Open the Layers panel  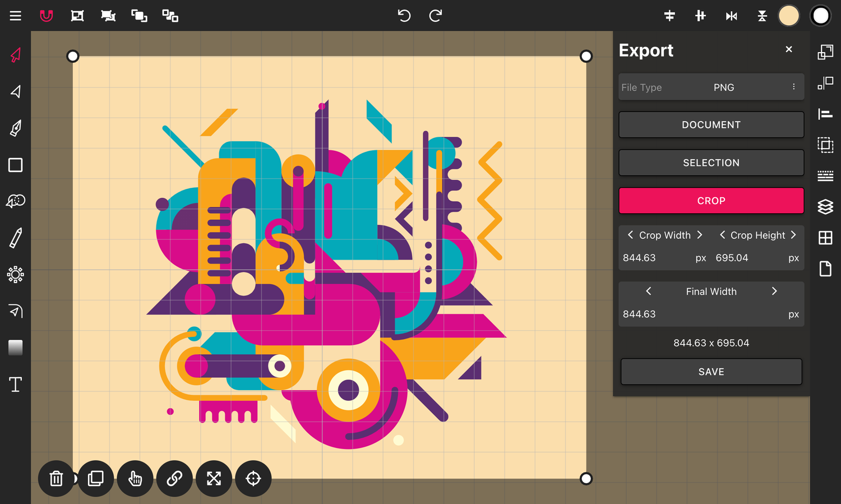(x=825, y=206)
